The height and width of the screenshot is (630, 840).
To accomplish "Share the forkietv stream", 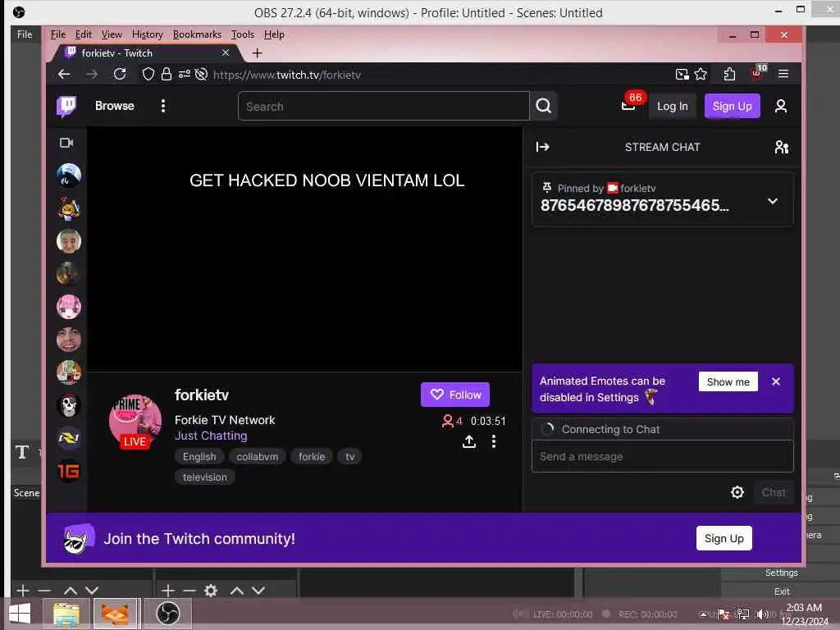I will pyautogui.click(x=468, y=441).
